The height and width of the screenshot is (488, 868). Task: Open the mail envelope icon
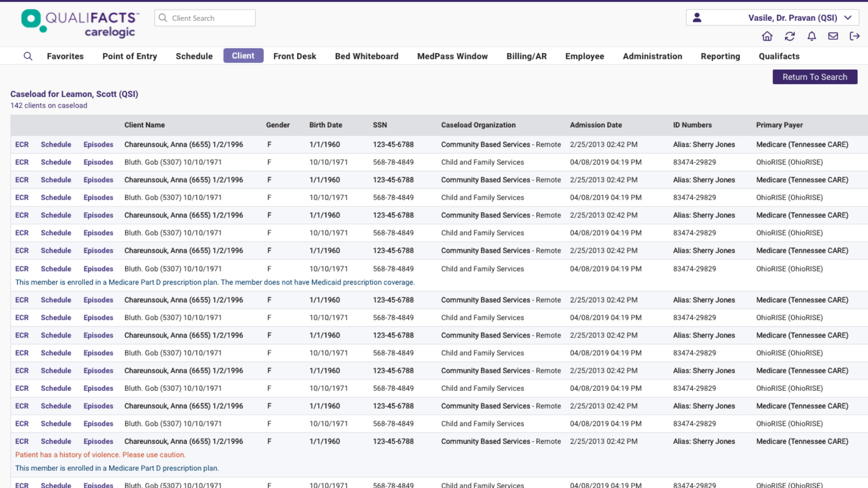tap(833, 36)
